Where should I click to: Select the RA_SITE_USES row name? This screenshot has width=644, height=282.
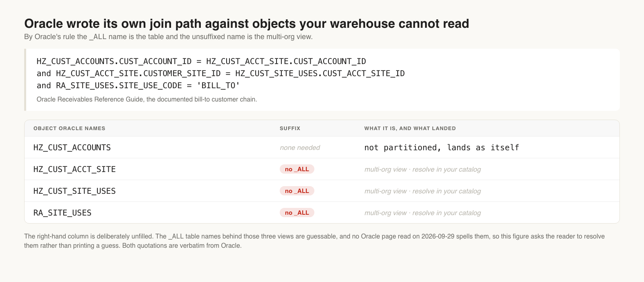[x=62, y=213]
